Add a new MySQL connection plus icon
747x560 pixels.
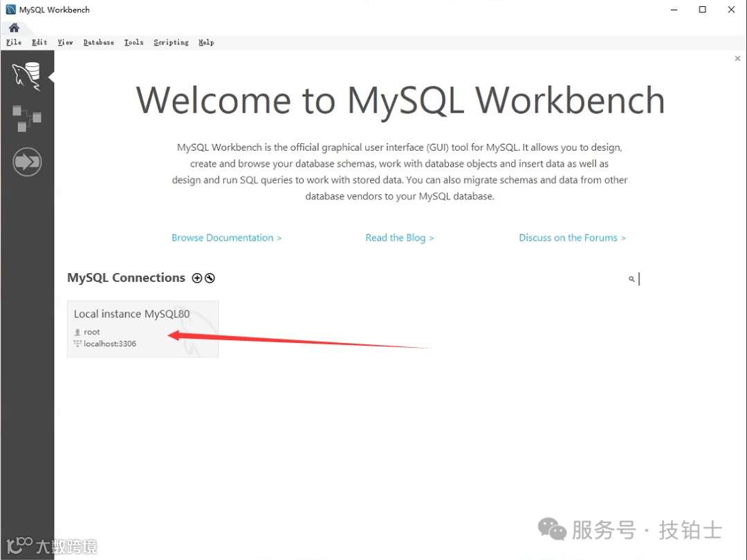[196, 278]
